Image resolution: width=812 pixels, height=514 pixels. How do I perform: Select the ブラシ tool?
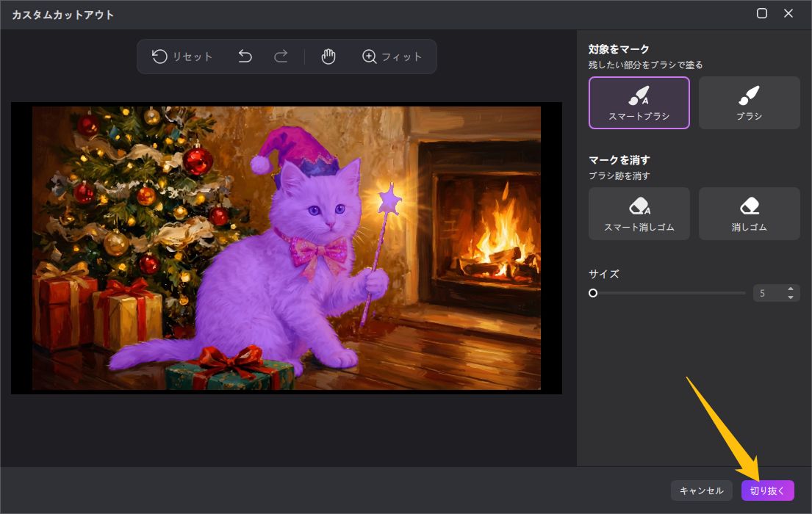click(749, 103)
